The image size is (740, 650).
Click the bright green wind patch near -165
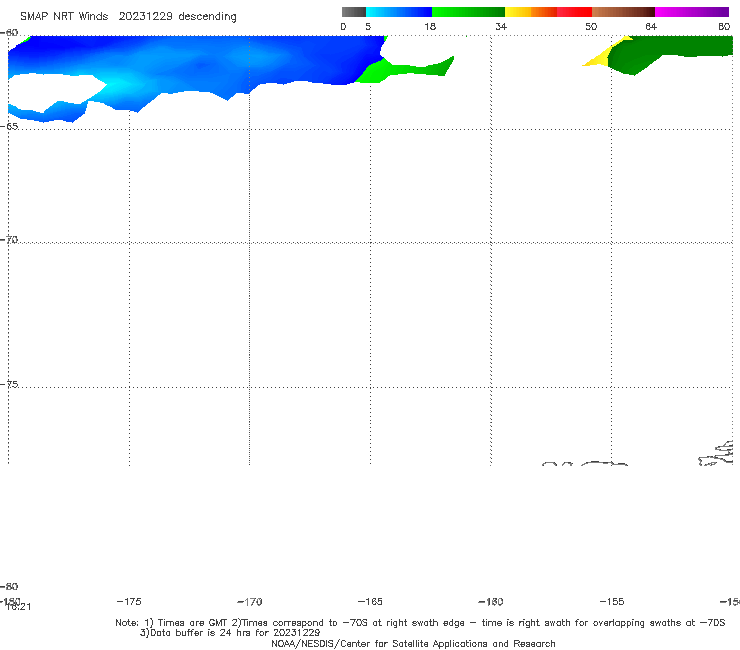(x=404, y=70)
